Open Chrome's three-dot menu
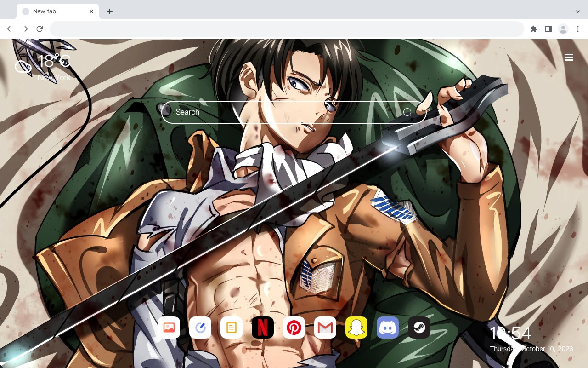 (x=578, y=29)
